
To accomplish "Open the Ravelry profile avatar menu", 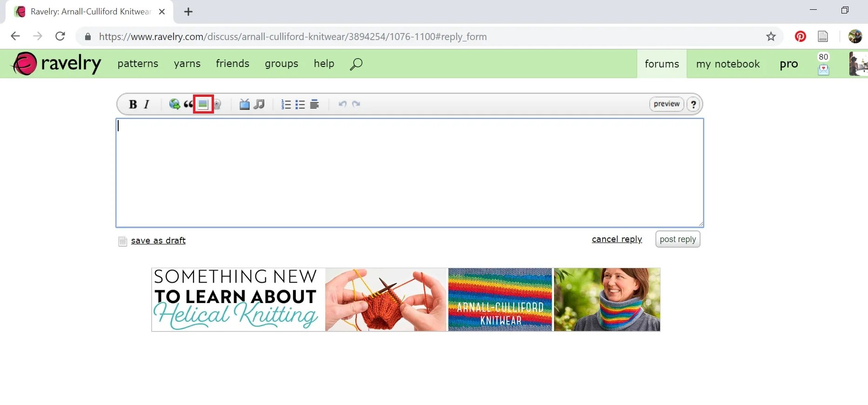I will pyautogui.click(x=858, y=64).
